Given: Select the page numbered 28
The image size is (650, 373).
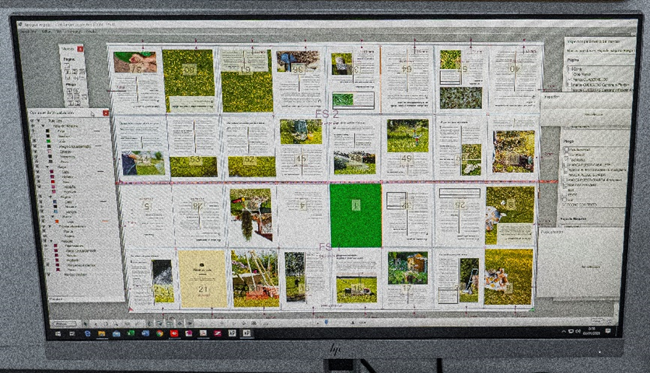Looking at the screenshot, I should tap(199, 216).
